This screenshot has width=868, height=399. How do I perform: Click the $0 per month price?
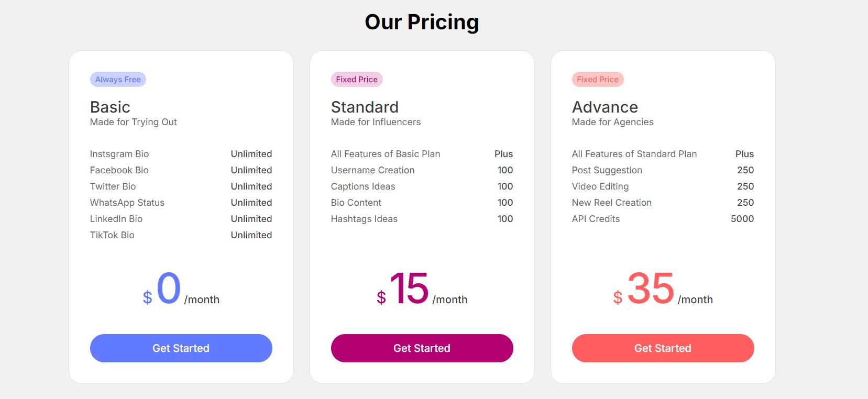(181, 290)
